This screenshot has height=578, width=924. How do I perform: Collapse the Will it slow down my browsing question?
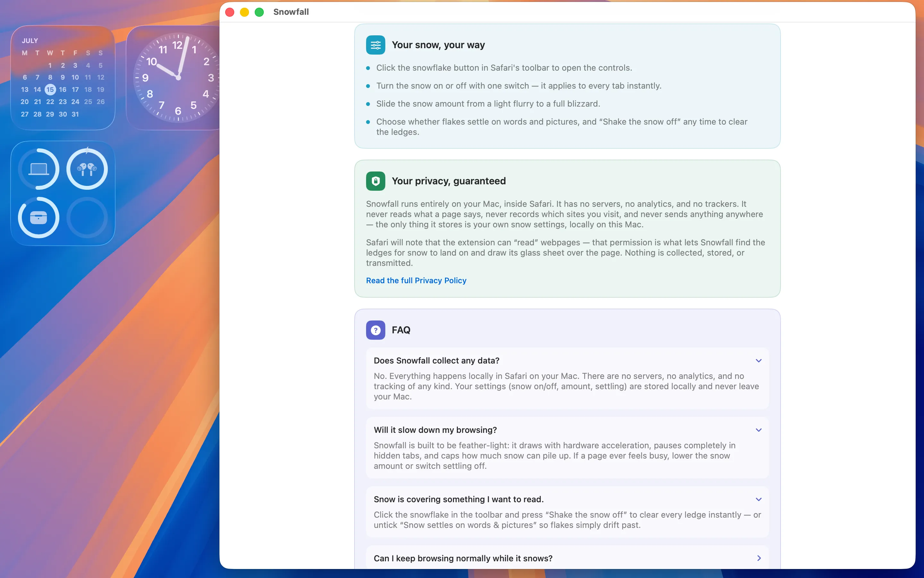(759, 430)
